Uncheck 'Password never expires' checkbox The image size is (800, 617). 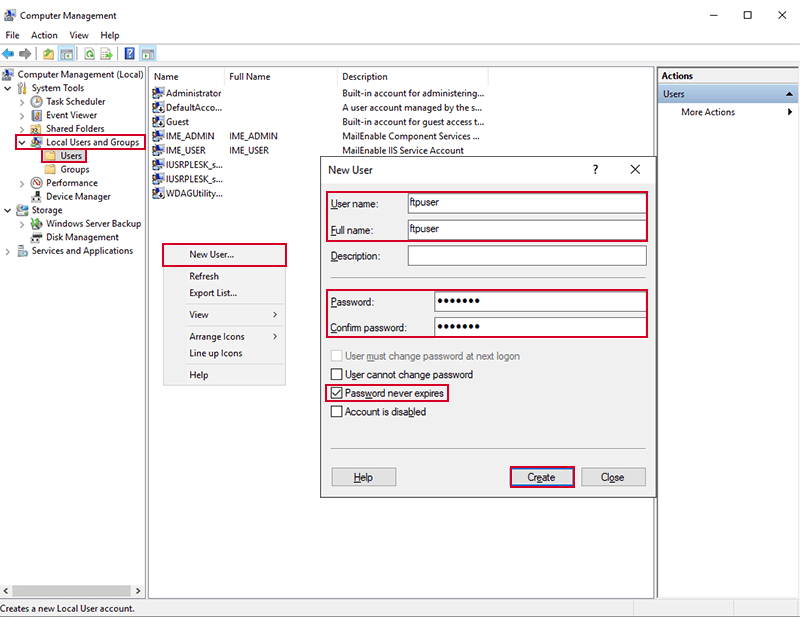coord(336,393)
